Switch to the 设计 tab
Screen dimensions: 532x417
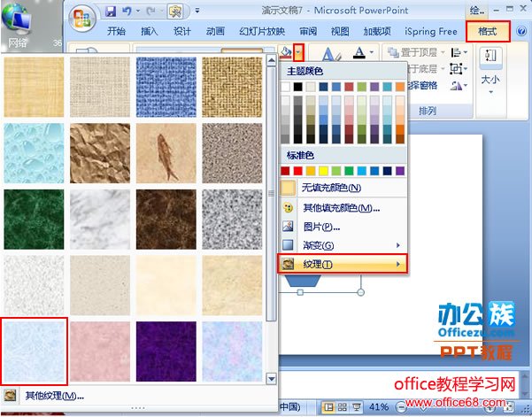182,31
